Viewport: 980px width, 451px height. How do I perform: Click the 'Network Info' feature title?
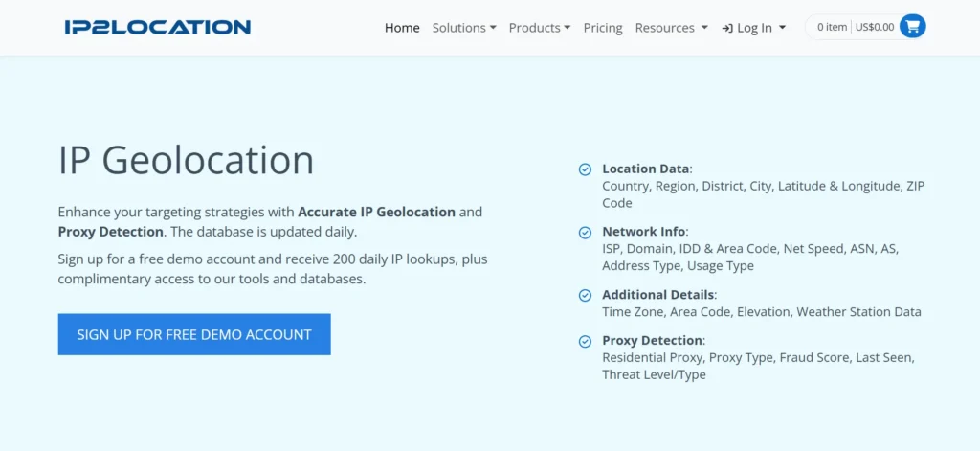point(644,232)
